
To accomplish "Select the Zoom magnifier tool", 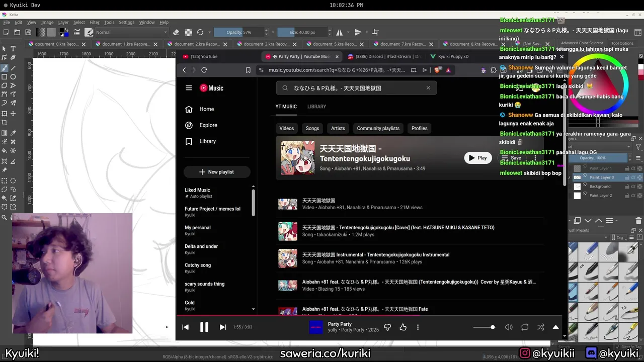I will point(5,218).
